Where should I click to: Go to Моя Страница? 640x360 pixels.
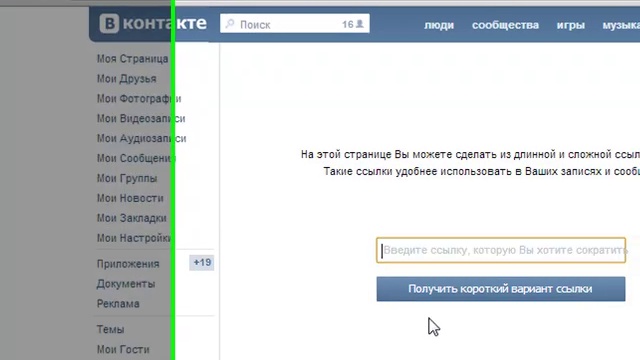coord(132,59)
